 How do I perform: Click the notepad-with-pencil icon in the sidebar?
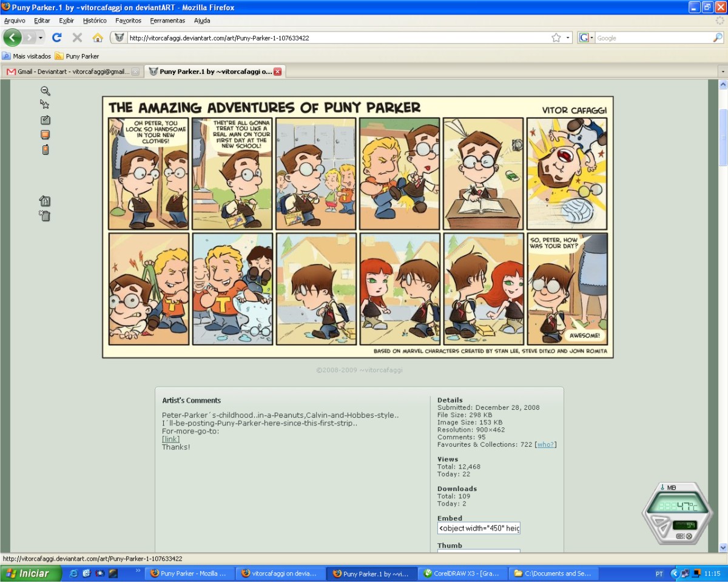tap(45, 120)
